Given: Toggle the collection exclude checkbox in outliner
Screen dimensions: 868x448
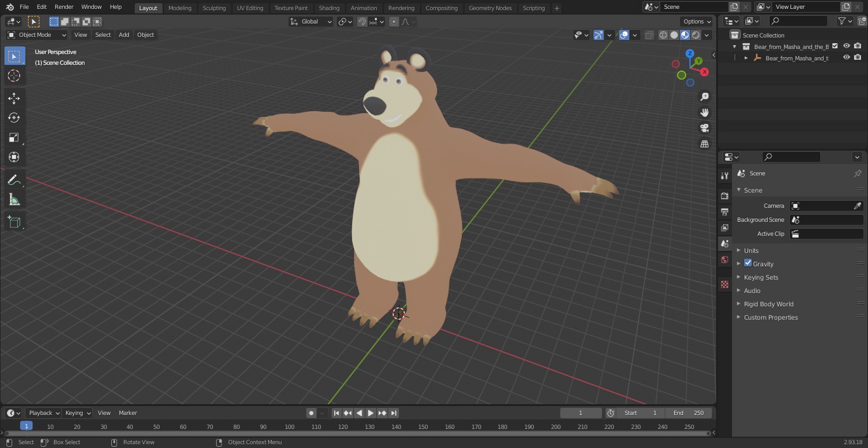Looking at the screenshot, I should pyautogui.click(x=835, y=46).
